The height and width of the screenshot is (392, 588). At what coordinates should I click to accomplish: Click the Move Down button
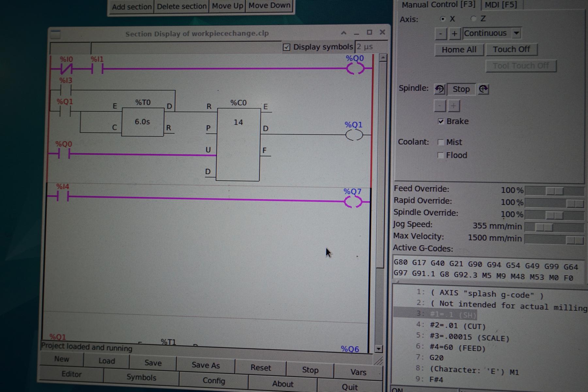(269, 6)
